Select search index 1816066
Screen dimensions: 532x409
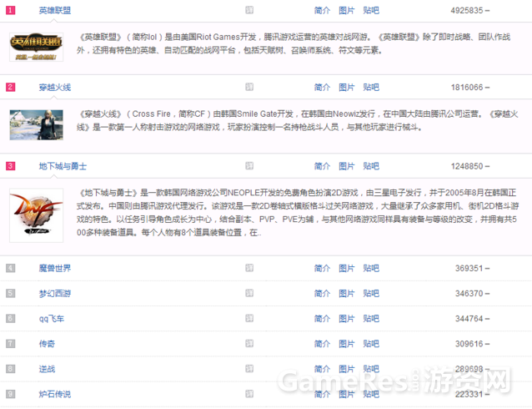pos(467,88)
